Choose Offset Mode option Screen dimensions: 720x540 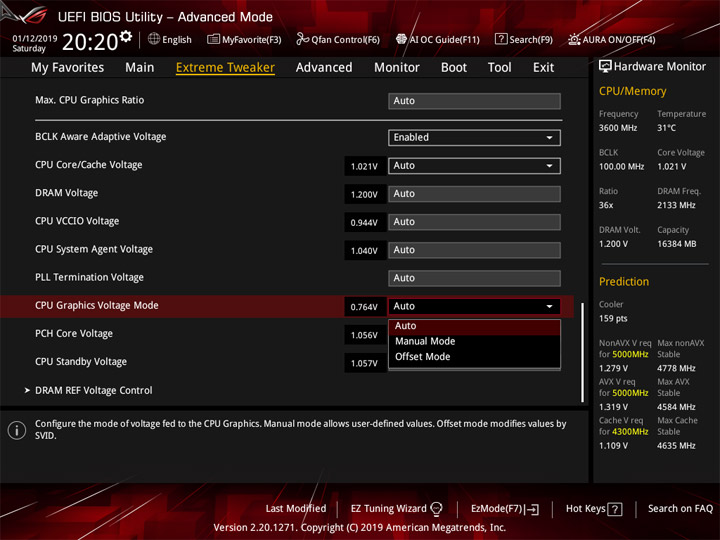click(474, 357)
